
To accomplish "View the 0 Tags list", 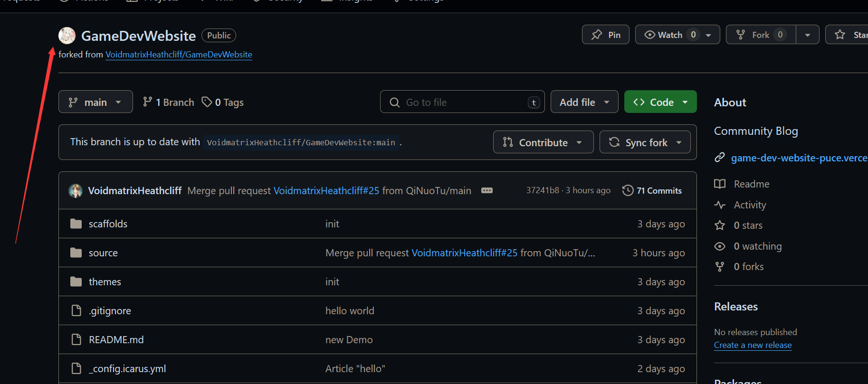I will (223, 102).
